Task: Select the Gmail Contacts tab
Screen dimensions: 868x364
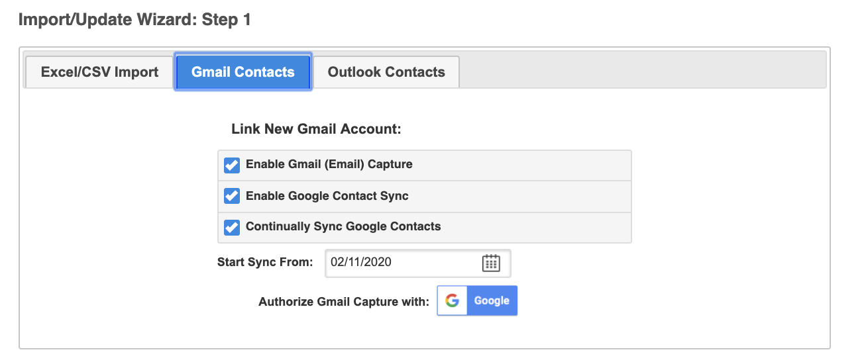Action: [243, 72]
